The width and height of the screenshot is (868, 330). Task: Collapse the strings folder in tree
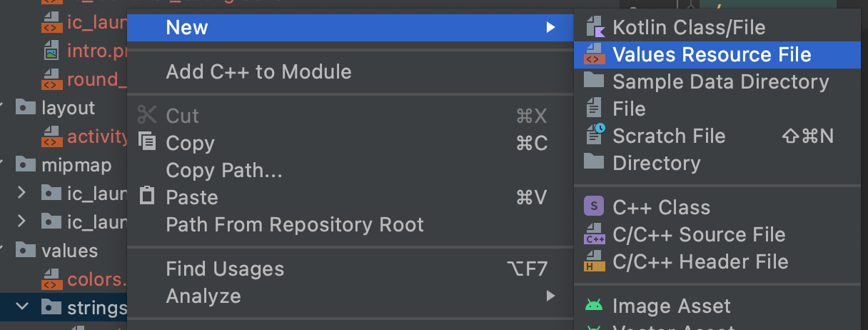pyautogui.click(x=22, y=307)
